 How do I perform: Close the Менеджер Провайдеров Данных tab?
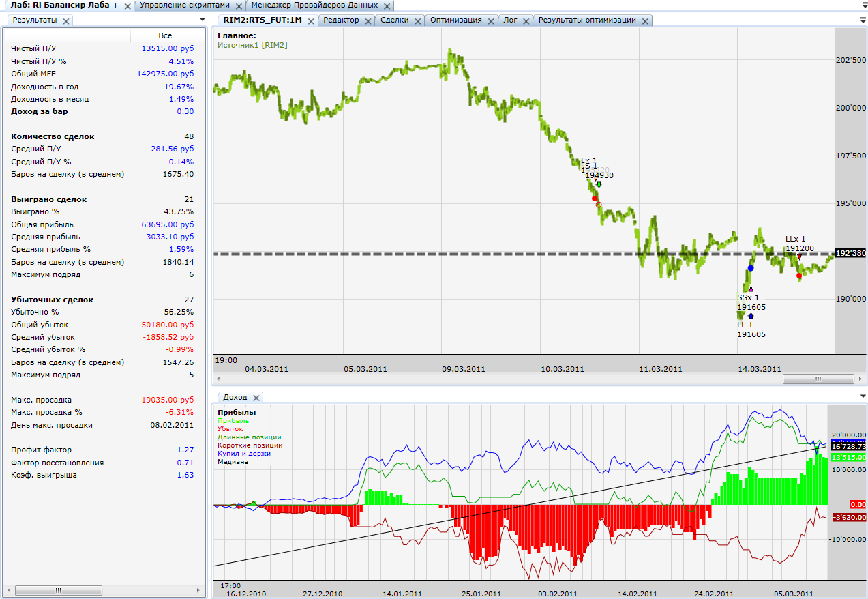click(388, 5)
